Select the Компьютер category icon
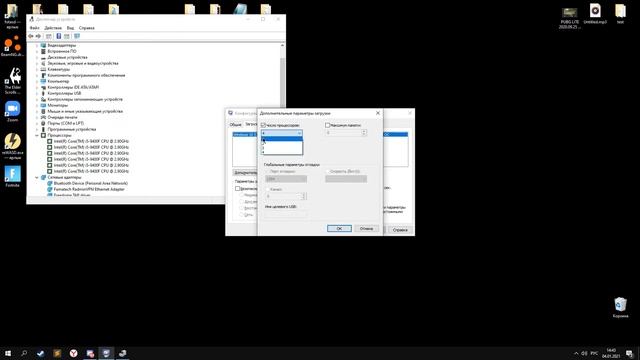The width and height of the screenshot is (640, 360). (43, 81)
